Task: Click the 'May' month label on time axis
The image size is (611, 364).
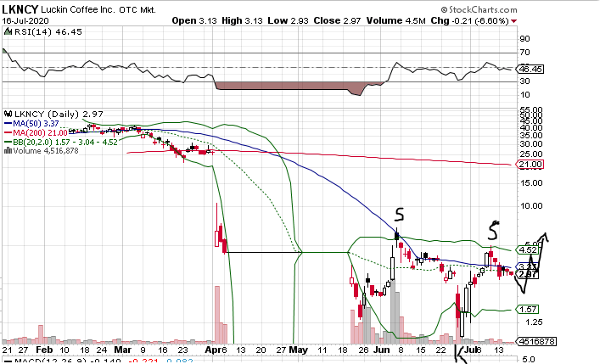Action: pyautogui.click(x=298, y=350)
